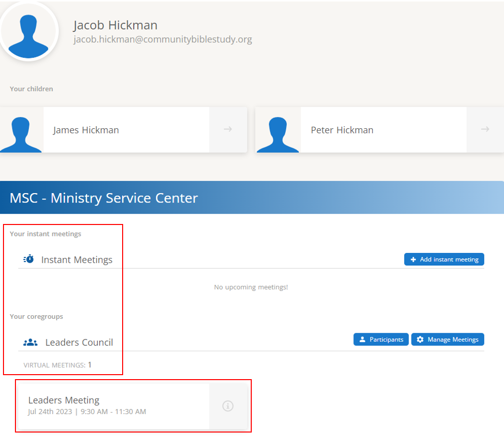
Task: Click the gear icon in Manage Meetings
Action: pos(420,340)
